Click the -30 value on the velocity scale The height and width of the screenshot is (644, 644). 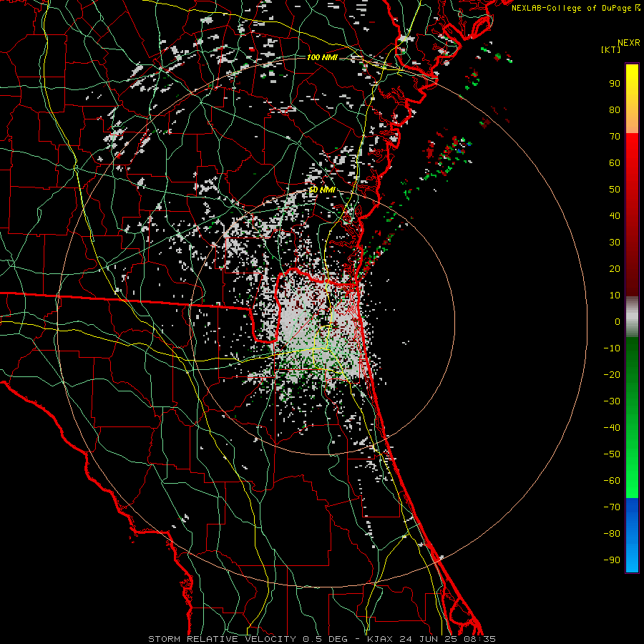[x=612, y=401]
